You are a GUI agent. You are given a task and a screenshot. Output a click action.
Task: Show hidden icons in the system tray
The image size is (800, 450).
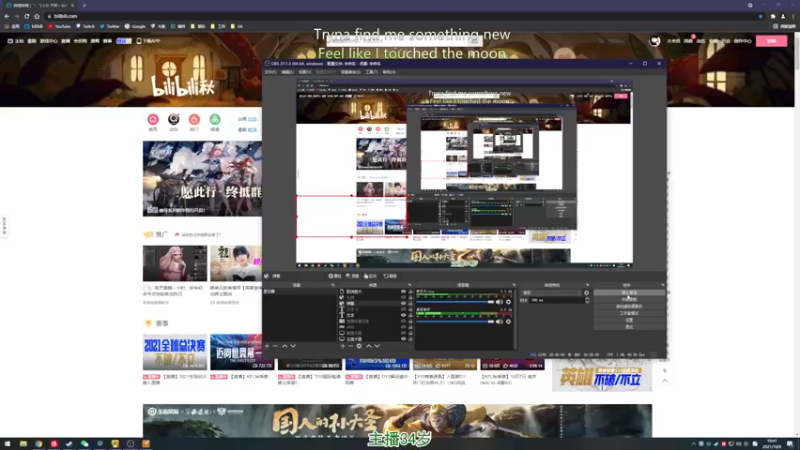[693, 444]
